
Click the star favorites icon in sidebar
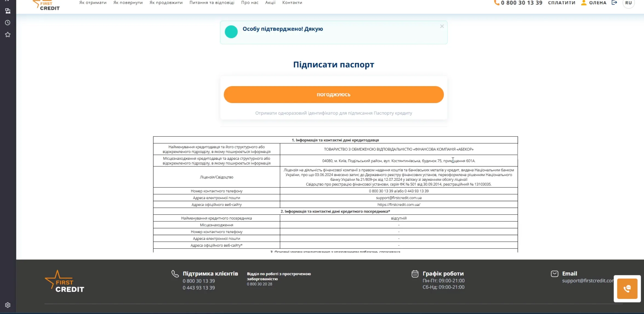click(x=8, y=35)
